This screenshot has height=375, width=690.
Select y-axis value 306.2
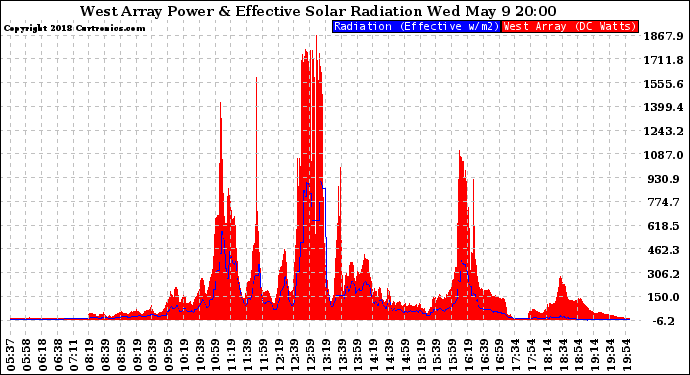point(664,274)
